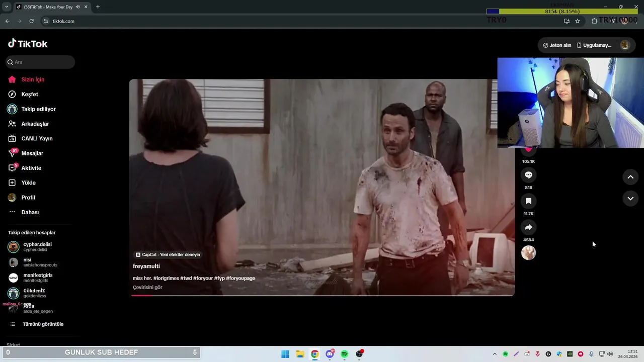Go to previous video with up chevron
This screenshot has width=644, height=362.
pos(630,177)
